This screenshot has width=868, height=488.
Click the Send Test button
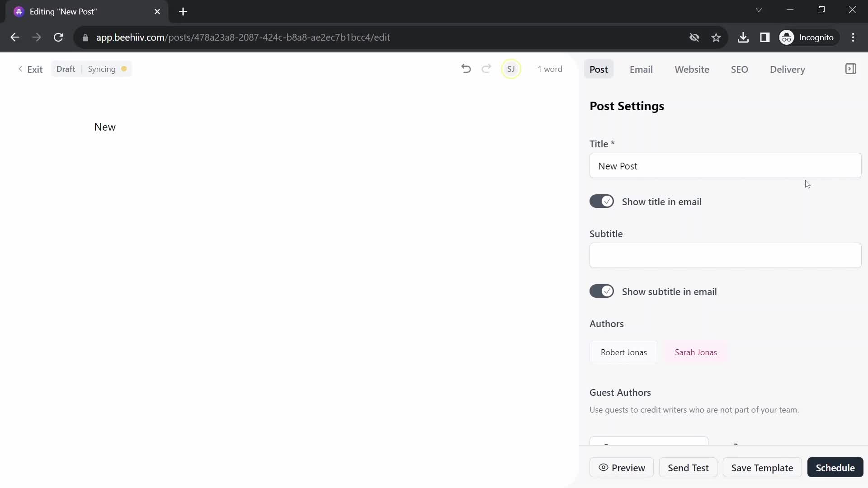[x=689, y=468]
